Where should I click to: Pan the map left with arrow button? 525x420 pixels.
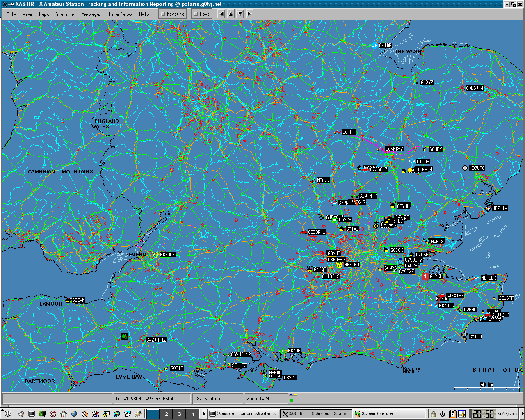pos(221,14)
